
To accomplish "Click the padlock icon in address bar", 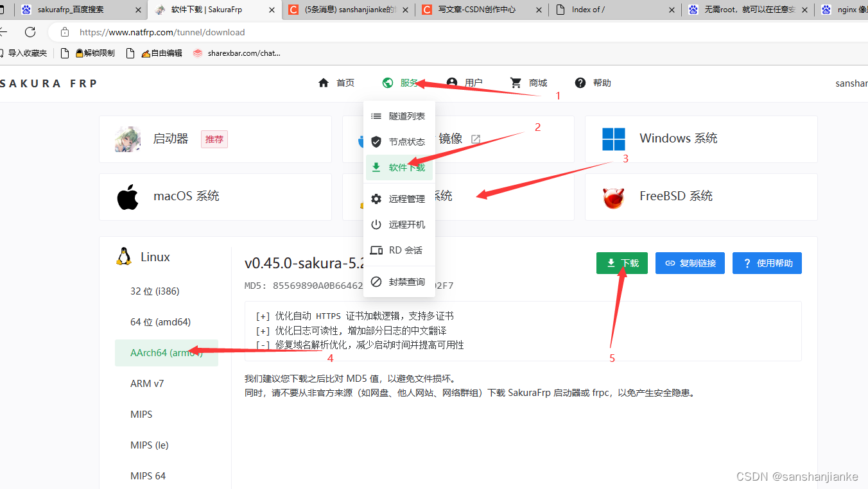I will (64, 32).
